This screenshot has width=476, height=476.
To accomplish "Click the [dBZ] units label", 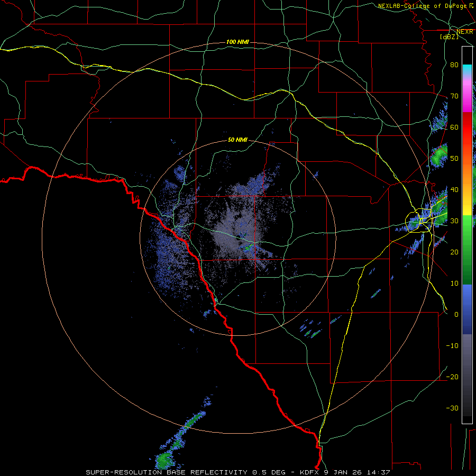I will (449, 36).
